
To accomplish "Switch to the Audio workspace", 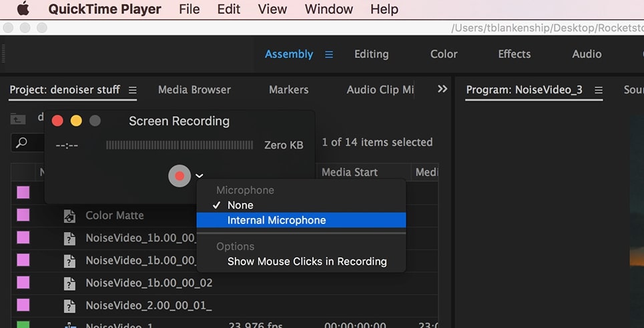I will coord(587,54).
